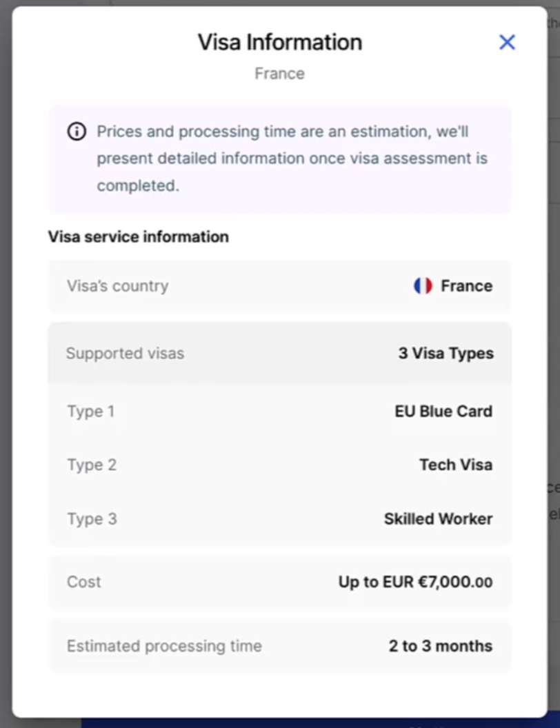560x728 pixels.
Task: Click the France country name
Action: 466,286
